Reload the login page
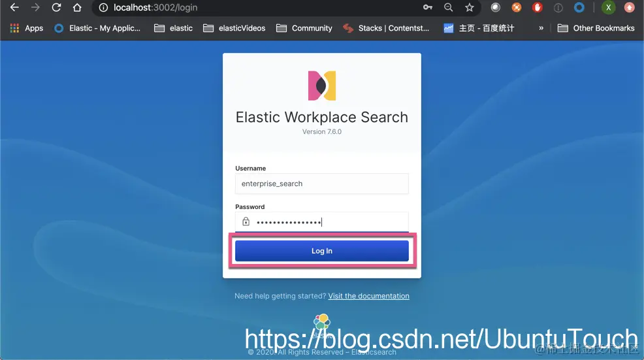 (56, 7)
